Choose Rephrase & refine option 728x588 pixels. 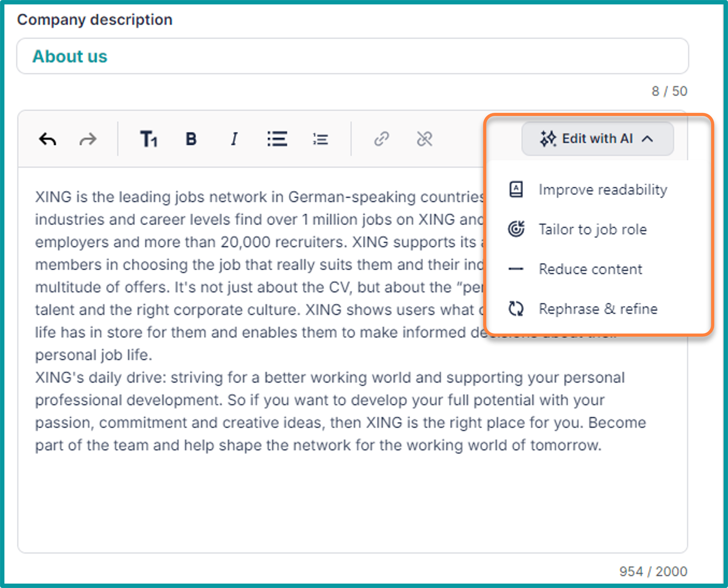(x=598, y=309)
